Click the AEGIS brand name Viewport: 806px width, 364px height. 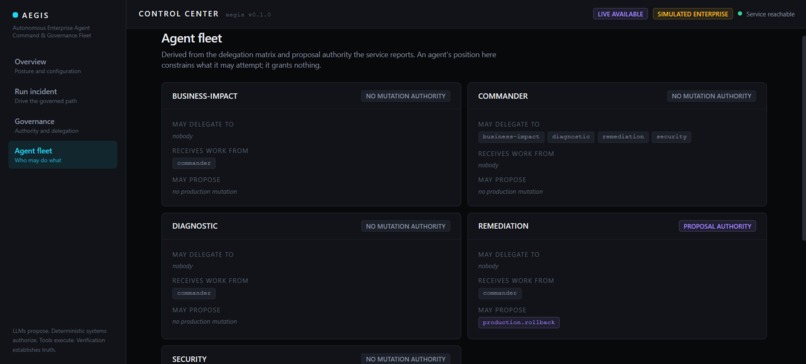35,15
